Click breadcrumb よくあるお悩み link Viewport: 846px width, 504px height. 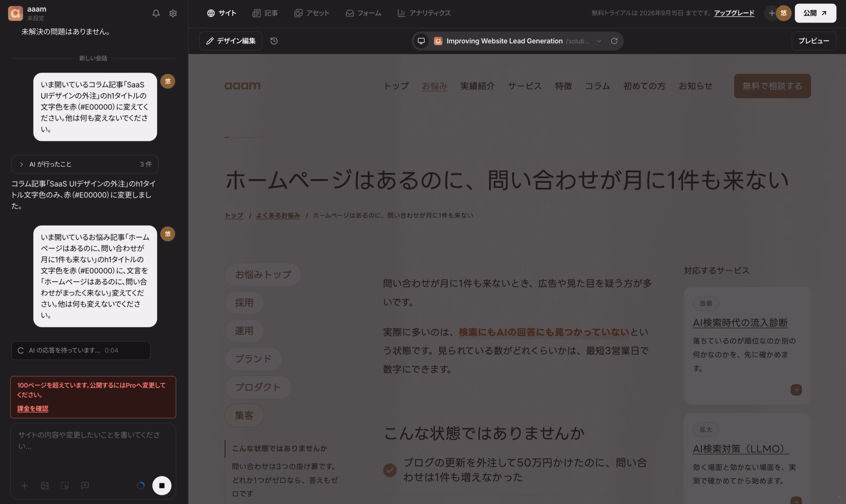pos(278,215)
